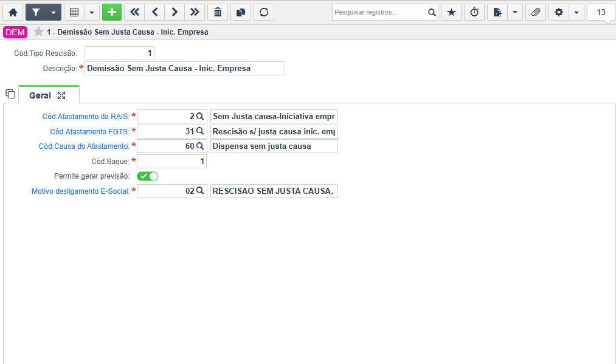Image resolution: width=616 pixels, height=364 pixels.
Task: Click 'RESCISAO SEM JUSTA CAUSA,' description
Action: [274, 191]
